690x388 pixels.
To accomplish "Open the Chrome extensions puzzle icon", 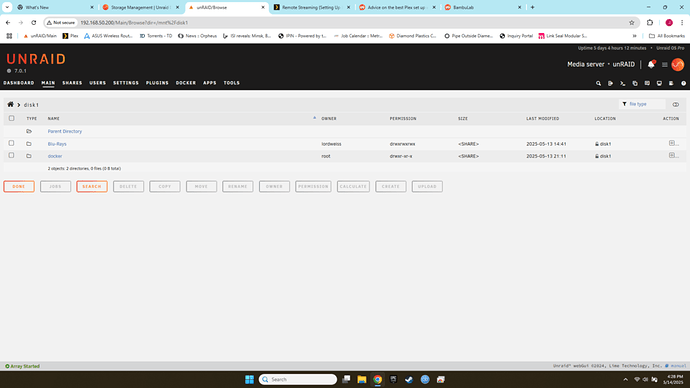I will click(x=650, y=22).
